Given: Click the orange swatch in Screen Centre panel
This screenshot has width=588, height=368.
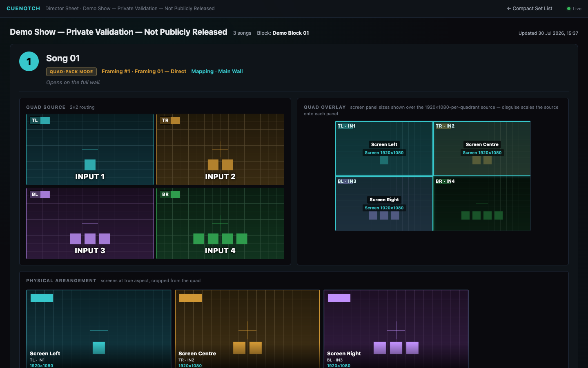Looking at the screenshot, I should tap(191, 298).
